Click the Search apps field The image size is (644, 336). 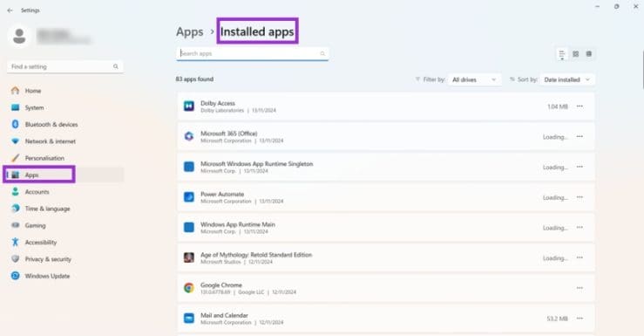[252, 53]
